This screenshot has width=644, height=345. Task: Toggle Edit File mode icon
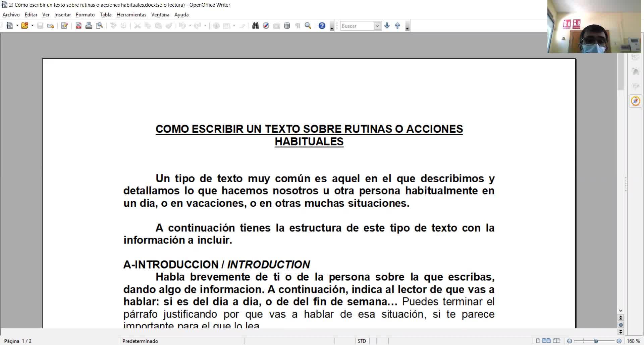[64, 26]
